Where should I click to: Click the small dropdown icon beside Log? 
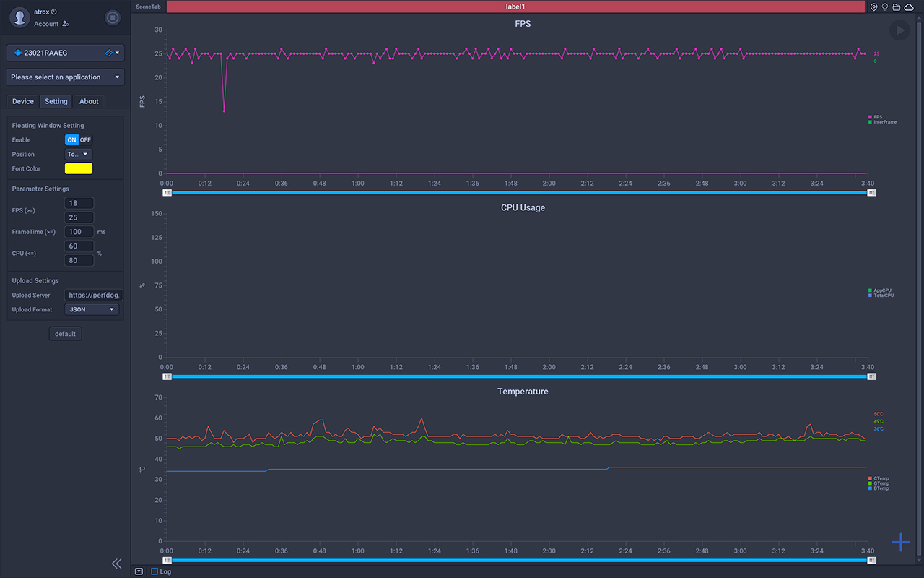(139, 571)
